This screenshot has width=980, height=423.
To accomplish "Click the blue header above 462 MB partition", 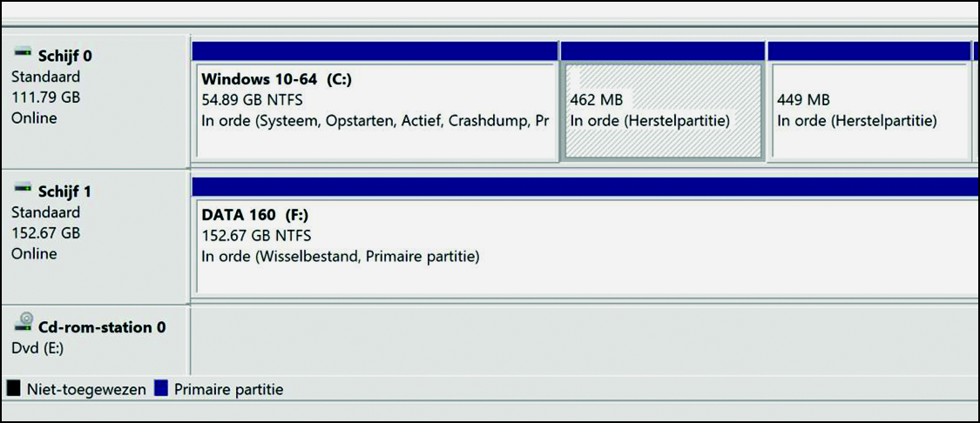I will (x=663, y=51).
